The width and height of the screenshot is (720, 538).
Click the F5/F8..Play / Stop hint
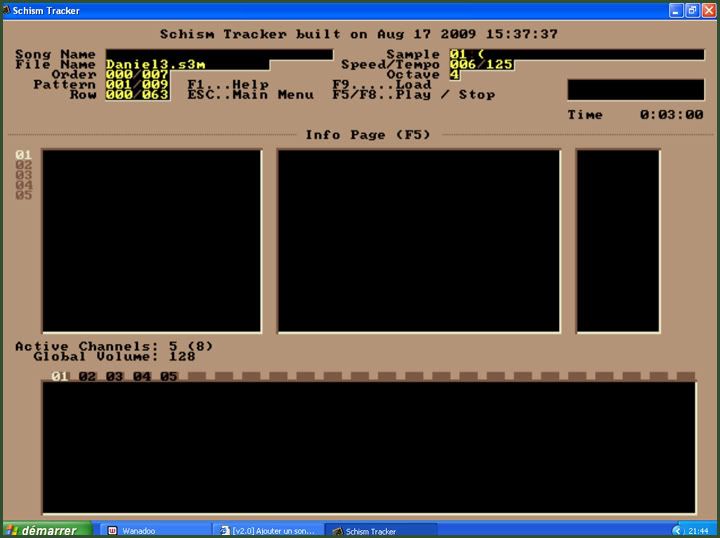[x=414, y=95]
